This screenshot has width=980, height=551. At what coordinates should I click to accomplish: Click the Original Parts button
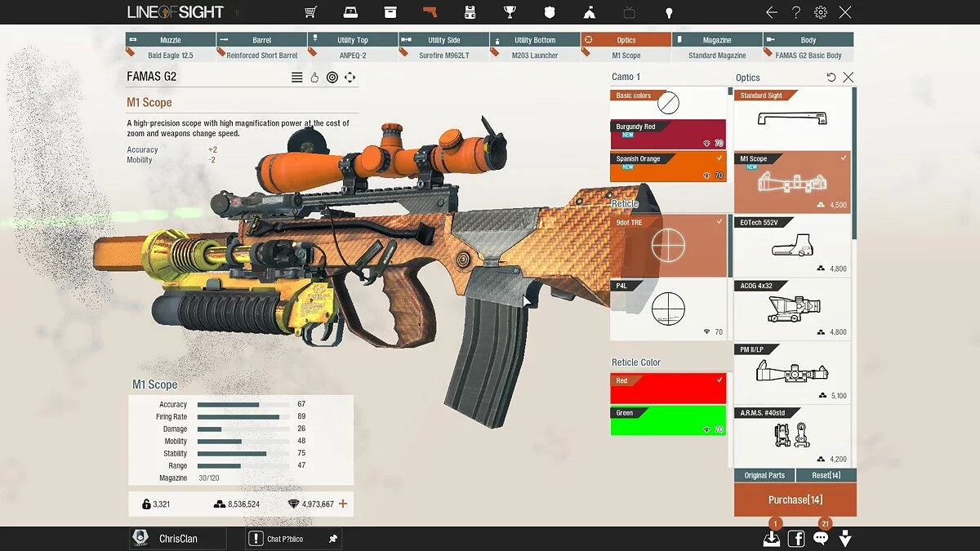[764, 475]
